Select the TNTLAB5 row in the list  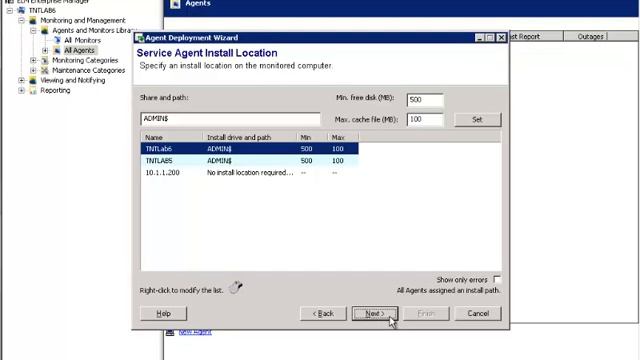[x=249, y=160]
